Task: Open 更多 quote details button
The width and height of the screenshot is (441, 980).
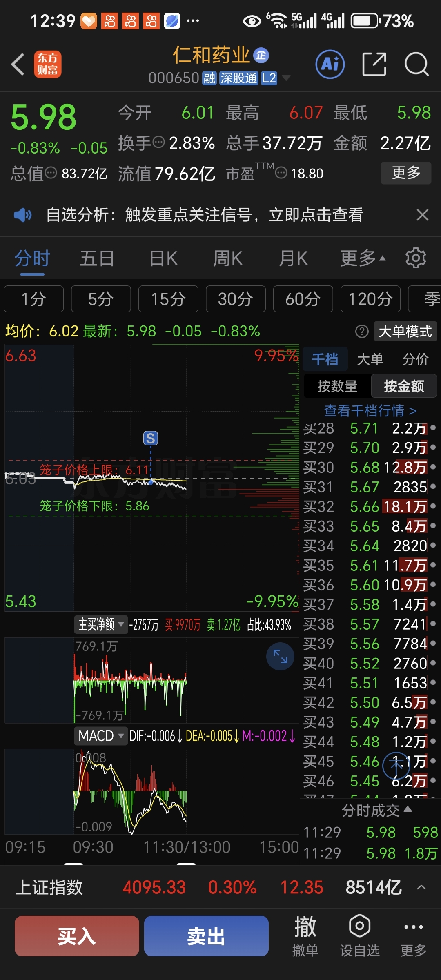Action: click(x=406, y=173)
